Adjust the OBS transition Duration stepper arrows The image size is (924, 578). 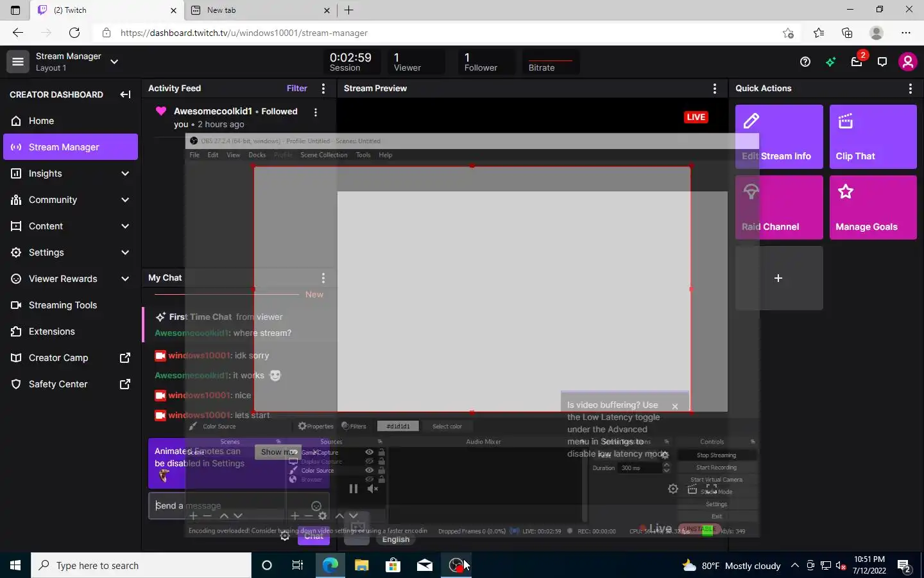click(x=666, y=468)
